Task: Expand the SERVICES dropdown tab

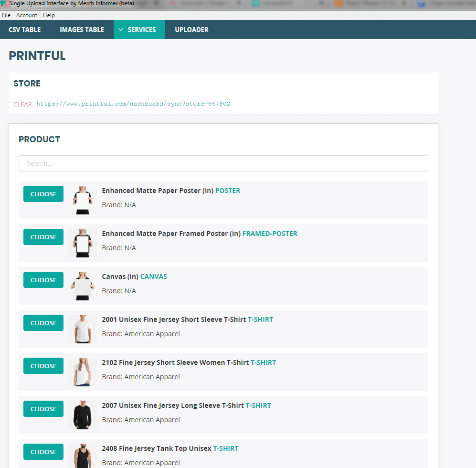Action: [139, 30]
